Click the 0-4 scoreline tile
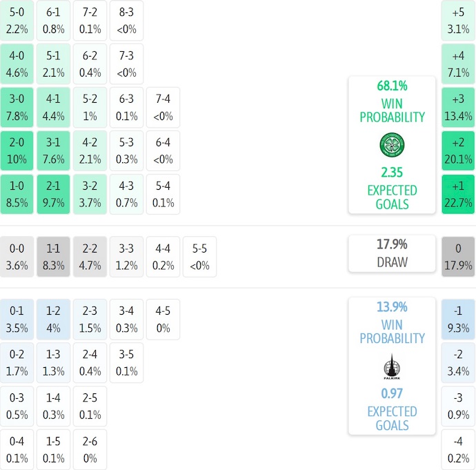Screen dimensions: 476x470 click(x=17, y=449)
